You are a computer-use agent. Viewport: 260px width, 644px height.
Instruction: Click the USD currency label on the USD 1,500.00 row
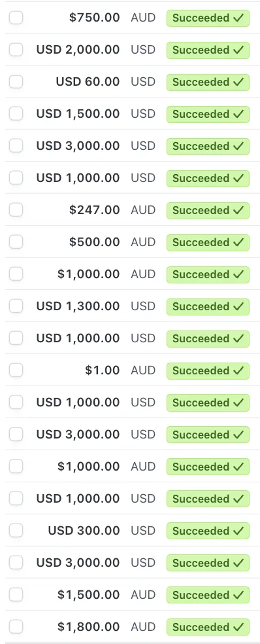coord(143,114)
